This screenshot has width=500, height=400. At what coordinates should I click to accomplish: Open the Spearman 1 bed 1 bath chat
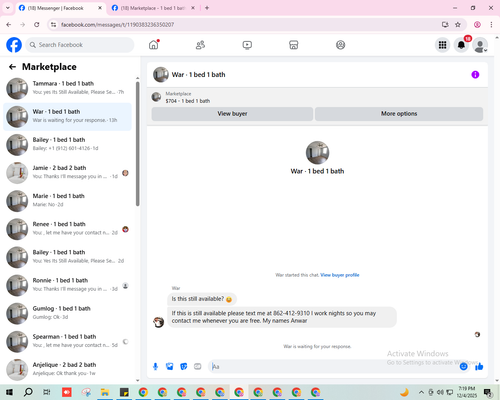click(x=67, y=342)
